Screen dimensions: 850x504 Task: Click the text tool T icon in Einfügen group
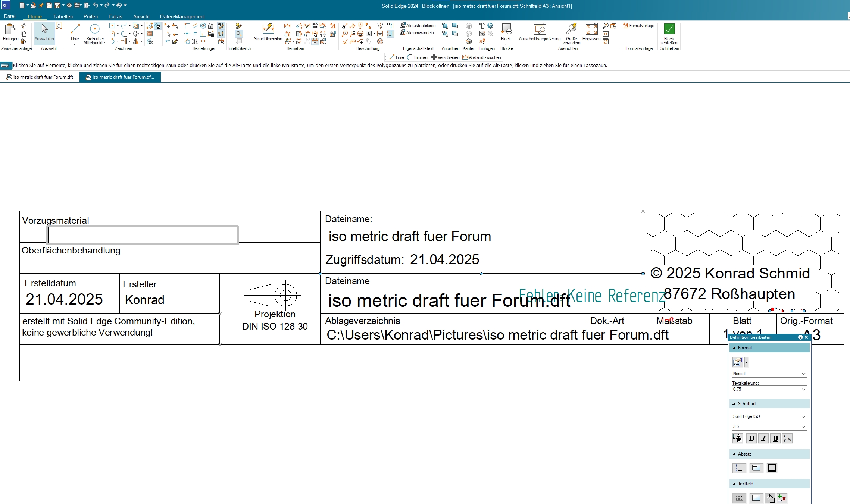click(482, 26)
